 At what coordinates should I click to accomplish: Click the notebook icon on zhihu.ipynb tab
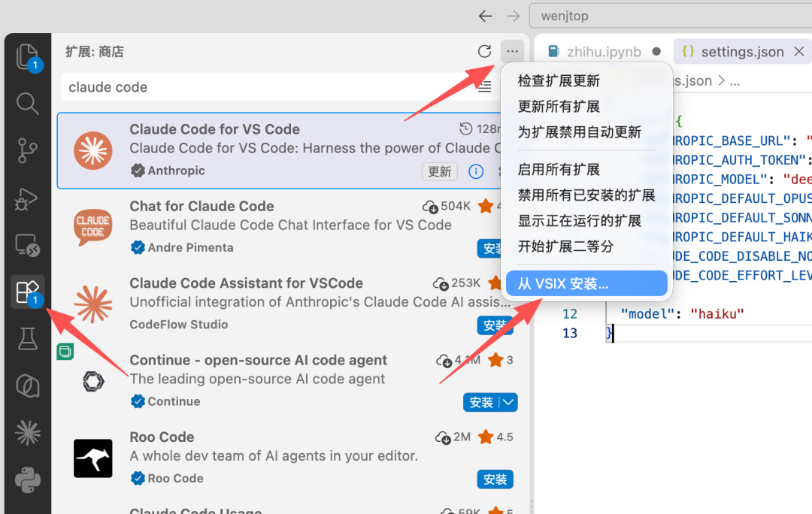click(x=553, y=51)
